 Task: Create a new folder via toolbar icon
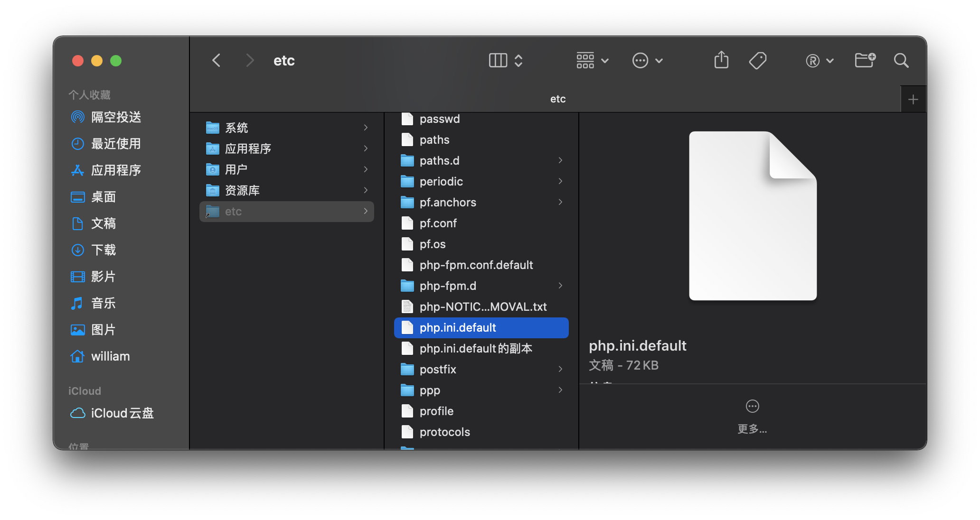pos(865,60)
